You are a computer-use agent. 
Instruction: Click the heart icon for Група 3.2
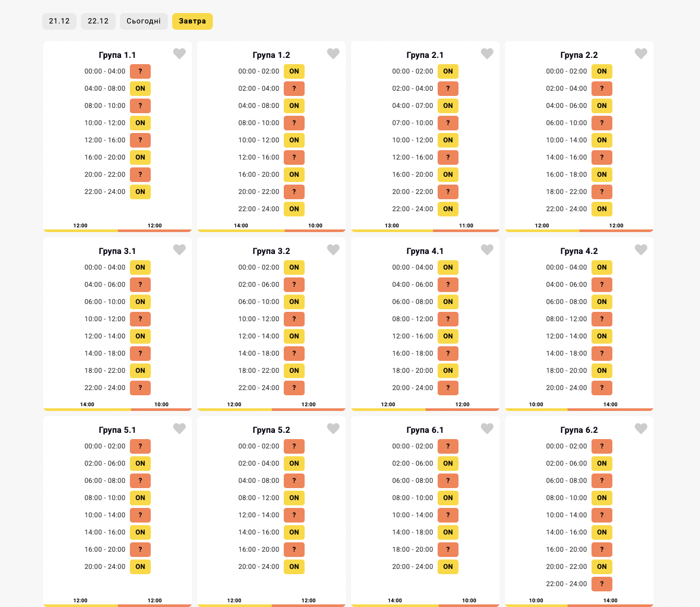(333, 250)
